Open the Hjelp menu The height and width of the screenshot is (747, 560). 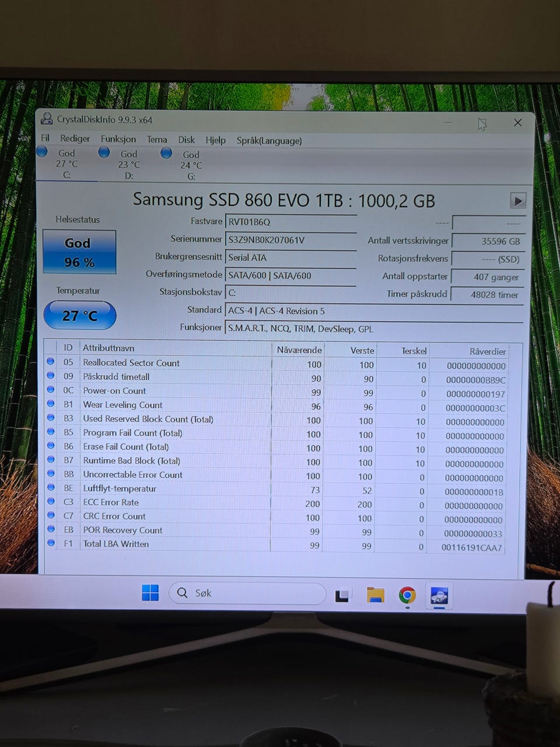tap(215, 140)
